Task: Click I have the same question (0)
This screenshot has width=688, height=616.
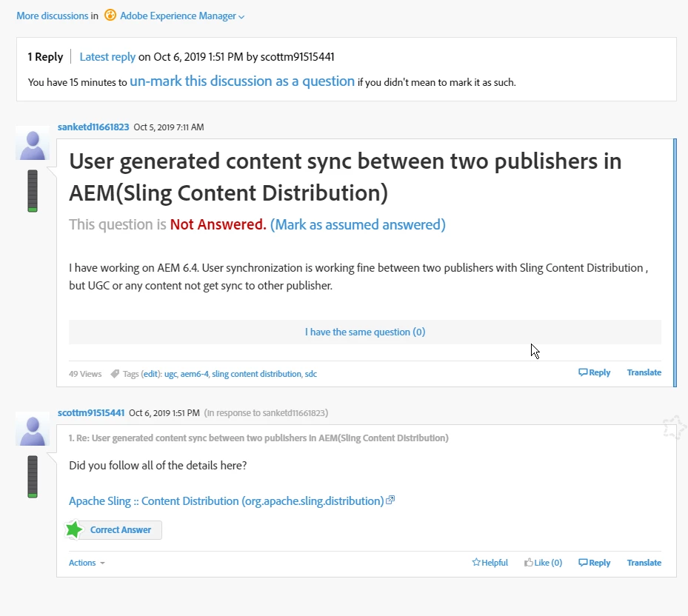Action: point(365,332)
